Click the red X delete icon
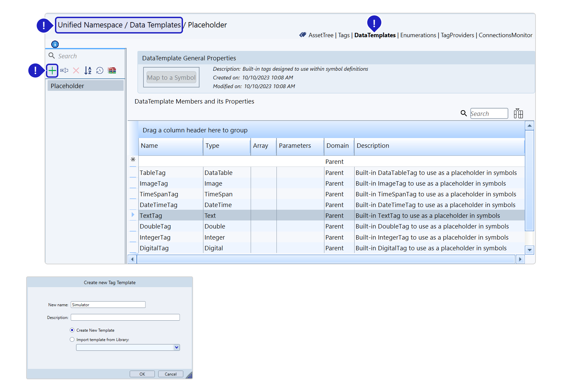The width and height of the screenshot is (562, 392). pos(76,70)
